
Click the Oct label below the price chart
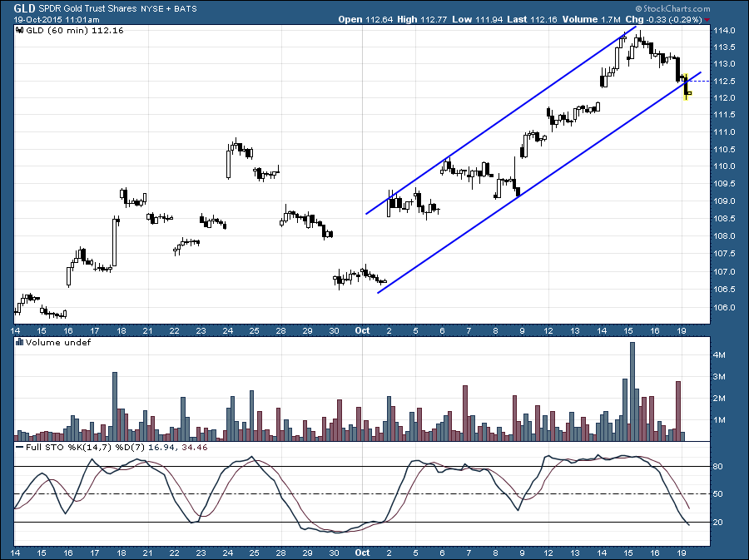coord(362,330)
